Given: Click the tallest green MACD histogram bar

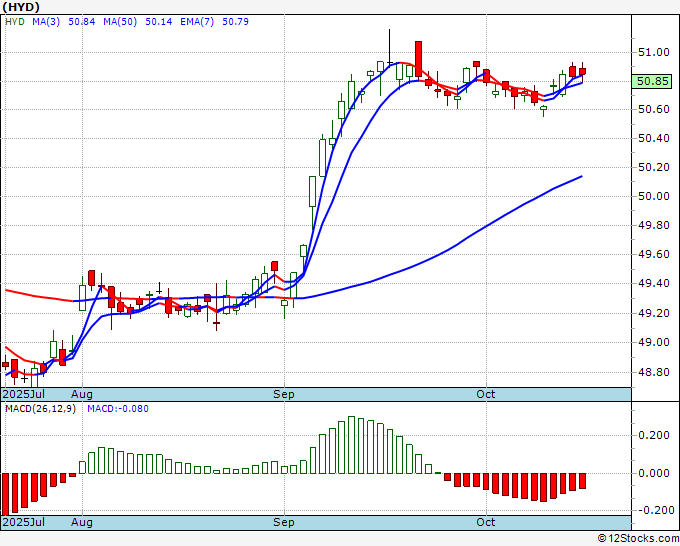Looking at the screenshot, I should 351,445.
